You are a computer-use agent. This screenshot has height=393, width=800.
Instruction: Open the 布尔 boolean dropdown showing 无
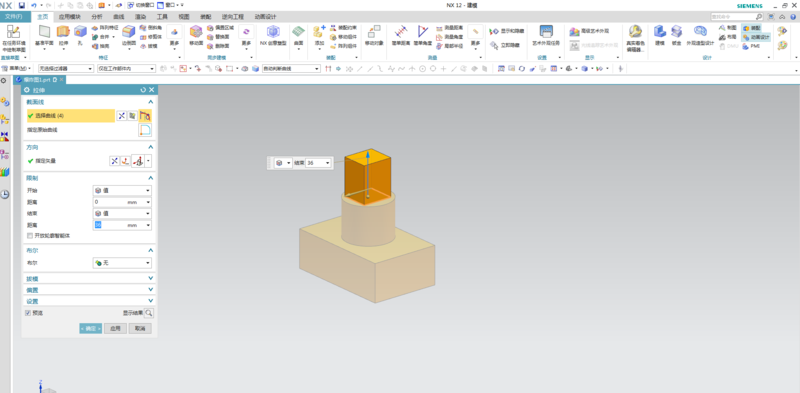[x=122, y=263]
